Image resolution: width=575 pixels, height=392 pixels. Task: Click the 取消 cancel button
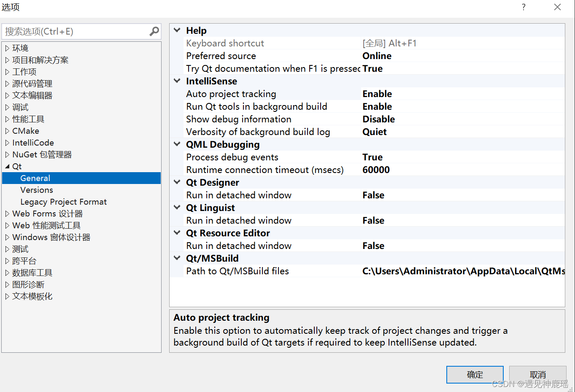pyautogui.click(x=537, y=374)
